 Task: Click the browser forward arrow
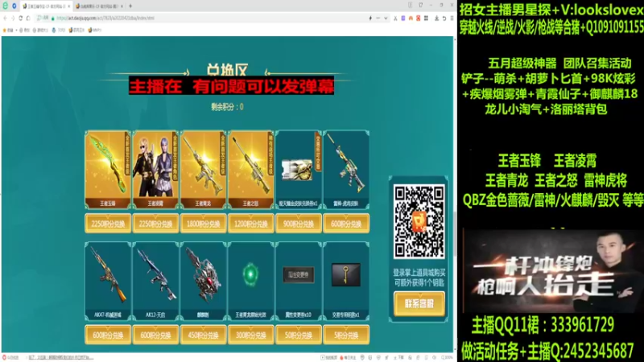[x=12, y=18]
